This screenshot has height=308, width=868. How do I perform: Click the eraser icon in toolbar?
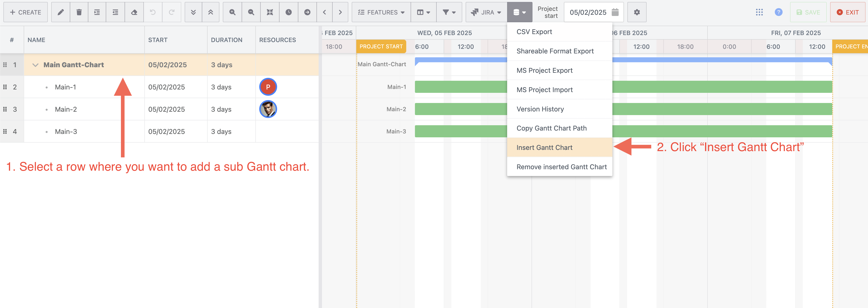click(134, 12)
